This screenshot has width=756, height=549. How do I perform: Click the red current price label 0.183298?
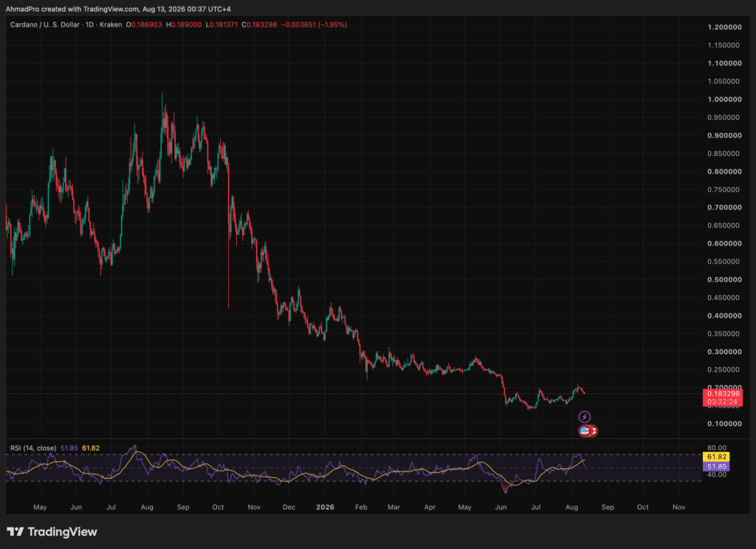pos(722,394)
